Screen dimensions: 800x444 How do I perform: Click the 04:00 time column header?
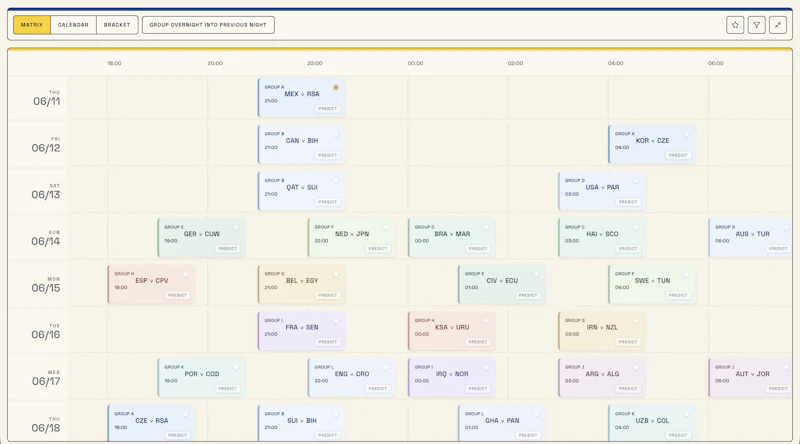click(615, 63)
